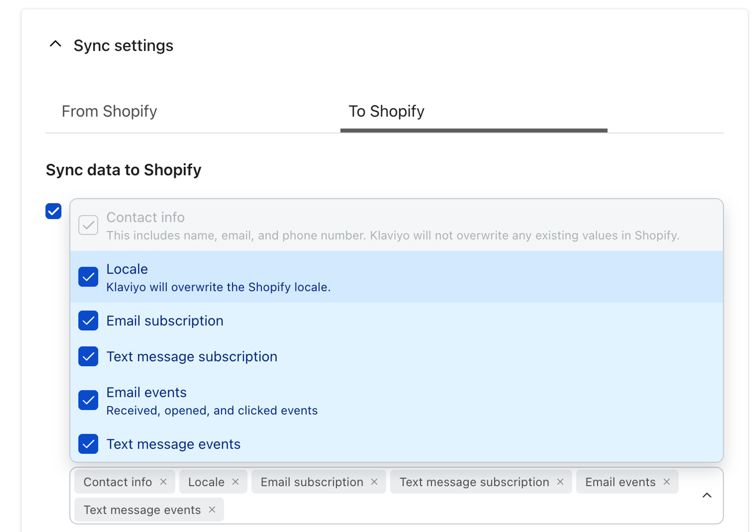Remove the Text message events tag

pyautogui.click(x=212, y=509)
